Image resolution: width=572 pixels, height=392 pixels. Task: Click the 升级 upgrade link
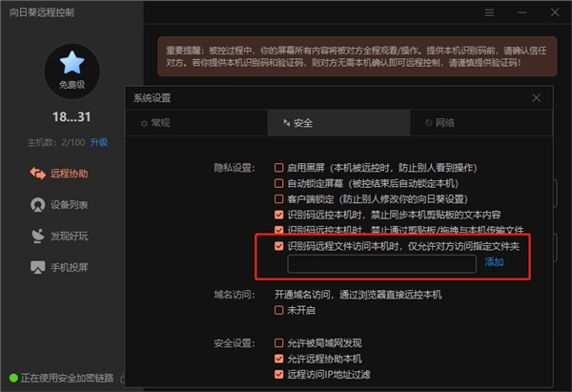coord(99,142)
